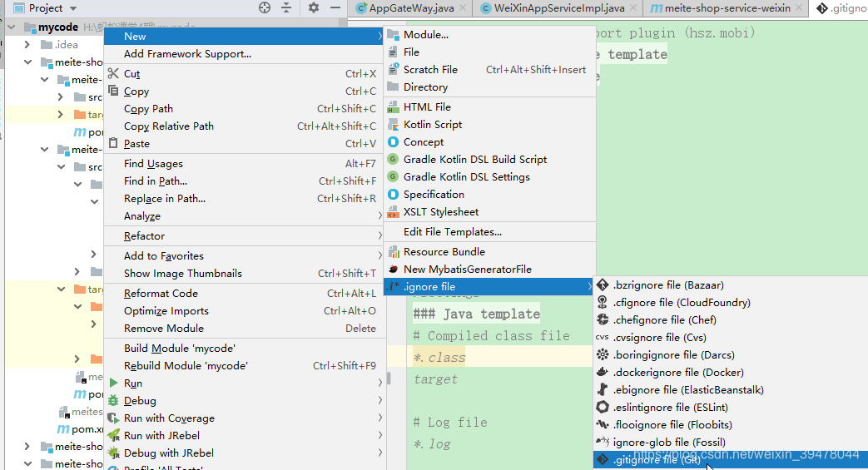
Task: Switch to WeiXinAppServiceImpl.java tab
Action: click(558, 7)
